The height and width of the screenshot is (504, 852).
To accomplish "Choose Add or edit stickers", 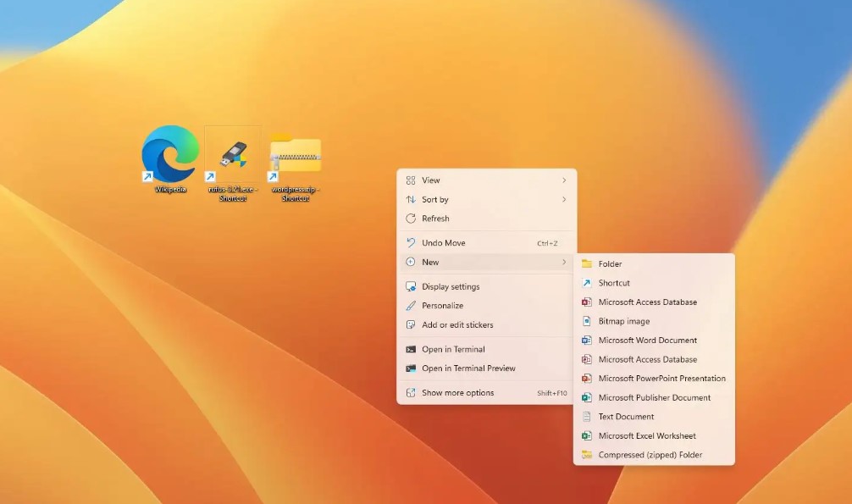I will pos(486,324).
